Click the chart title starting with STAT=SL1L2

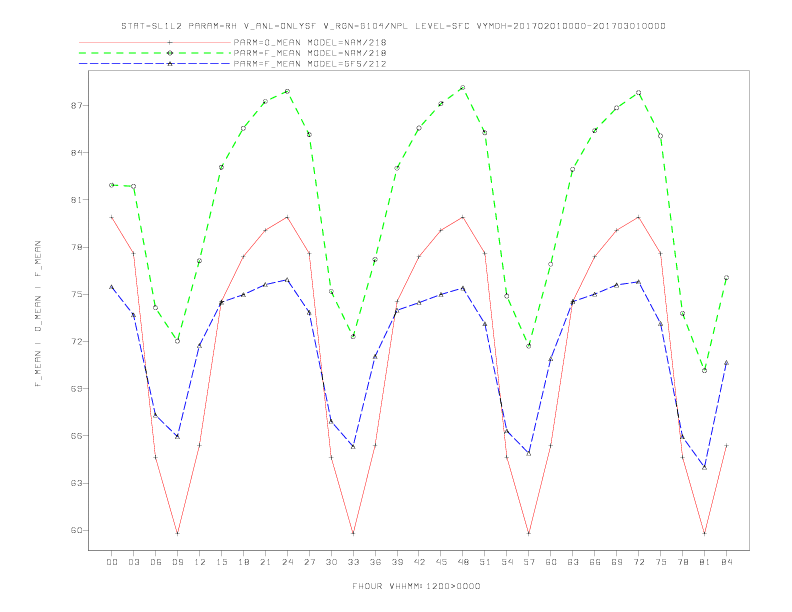click(393, 26)
